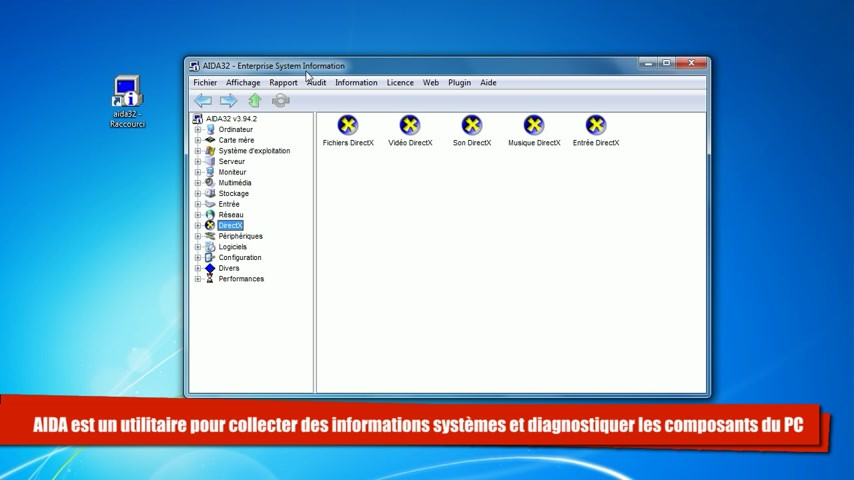Viewport: 854px width, 480px height.
Task: Open the Fichiers DirectX icon
Action: tap(347, 125)
